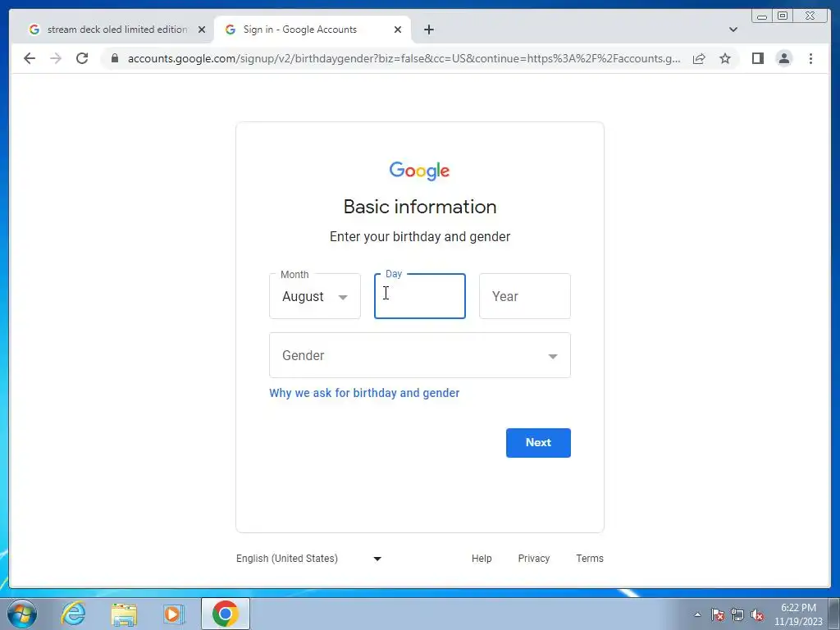Open the Chrome profile avatar

[x=783, y=58]
